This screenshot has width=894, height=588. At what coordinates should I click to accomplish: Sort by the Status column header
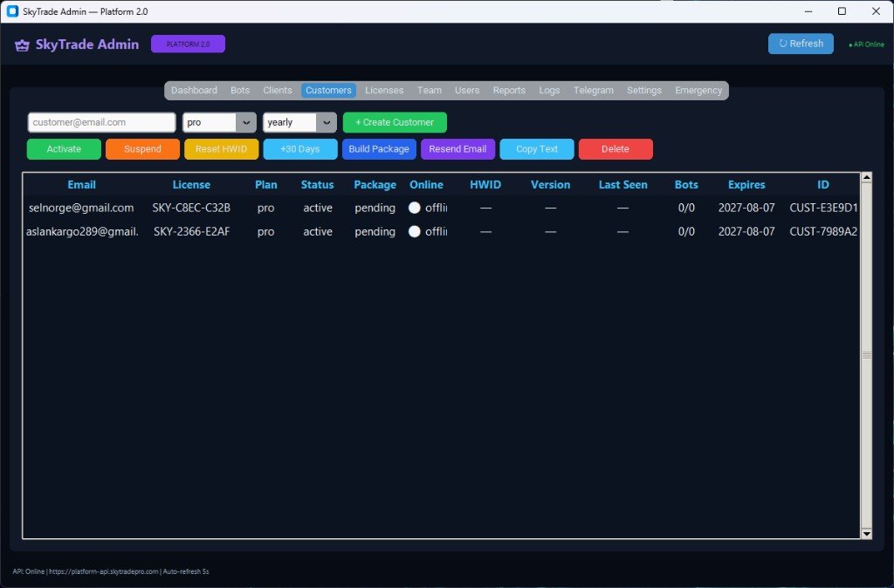[318, 185]
